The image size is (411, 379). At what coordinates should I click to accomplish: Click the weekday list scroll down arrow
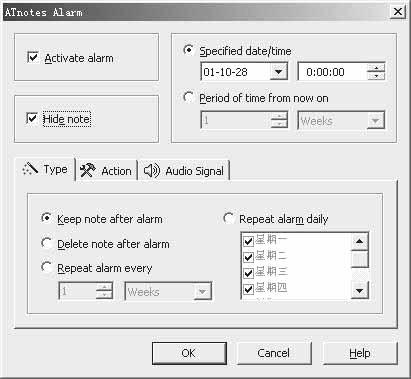click(x=359, y=290)
